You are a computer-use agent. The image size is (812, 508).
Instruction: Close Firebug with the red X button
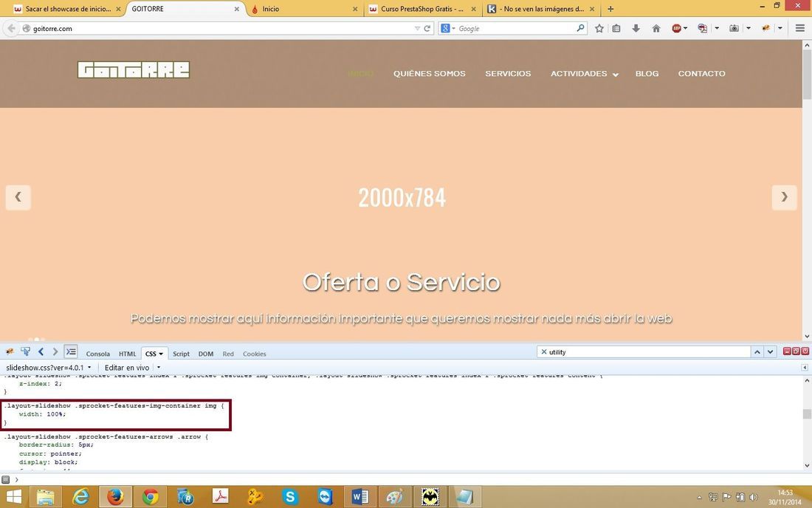(x=805, y=351)
